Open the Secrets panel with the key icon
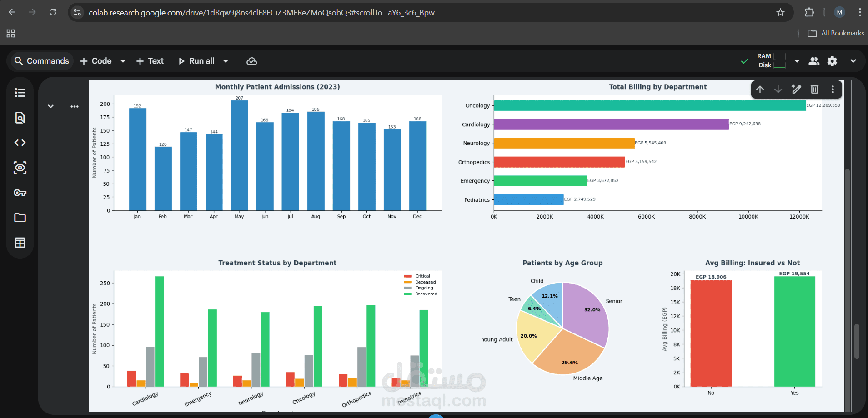 tap(20, 193)
